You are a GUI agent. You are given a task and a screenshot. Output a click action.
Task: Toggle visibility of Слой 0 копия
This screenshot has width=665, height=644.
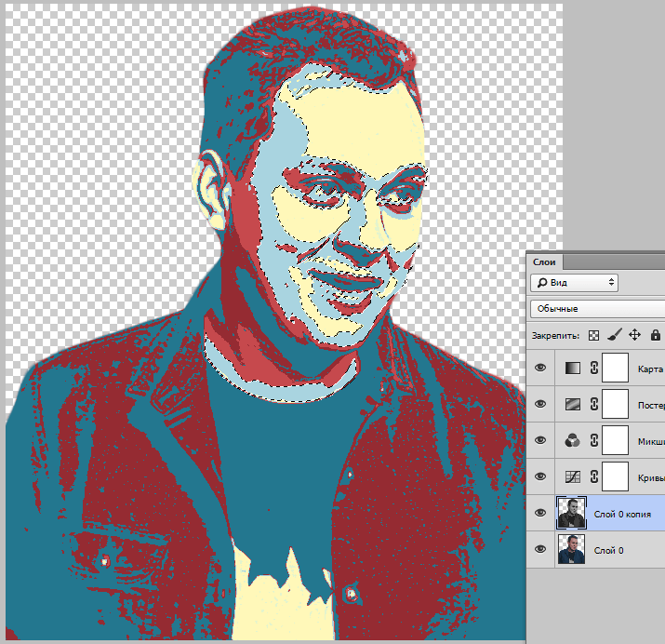tap(540, 514)
